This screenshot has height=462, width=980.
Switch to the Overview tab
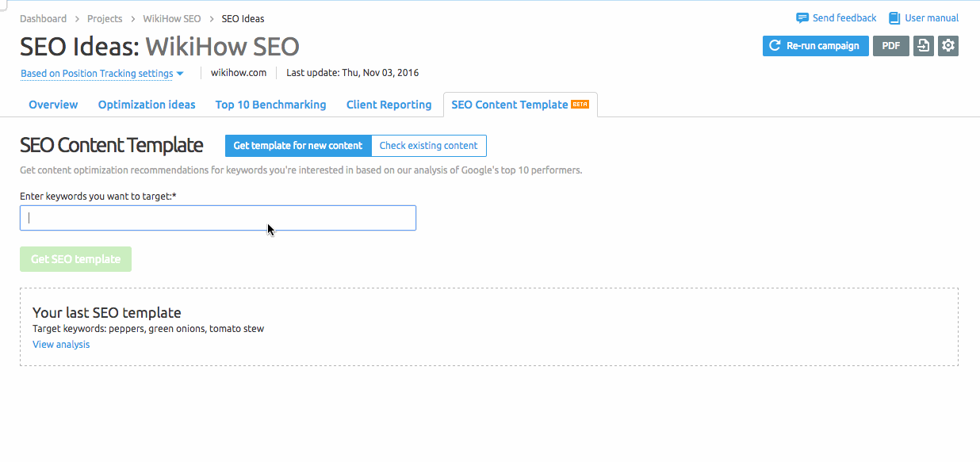tap(53, 105)
